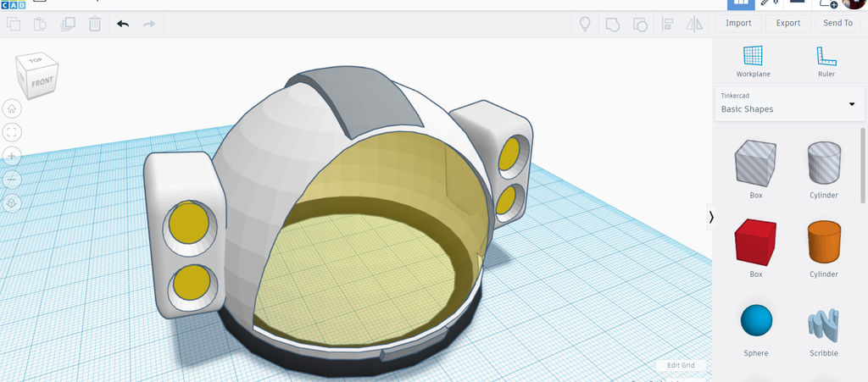Select the Ruler tool
Image resolution: width=868 pixels, height=382 pixels.
pos(826,61)
